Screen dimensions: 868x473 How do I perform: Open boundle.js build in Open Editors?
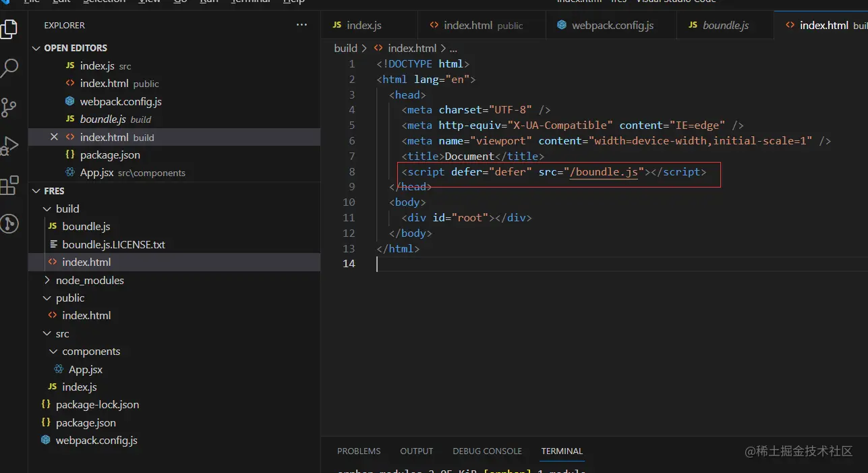(x=174, y=119)
